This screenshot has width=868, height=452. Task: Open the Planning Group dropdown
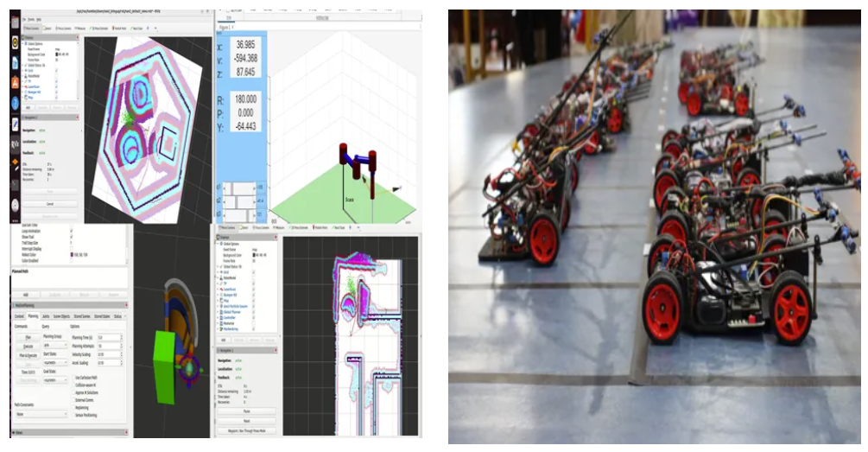[55, 345]
